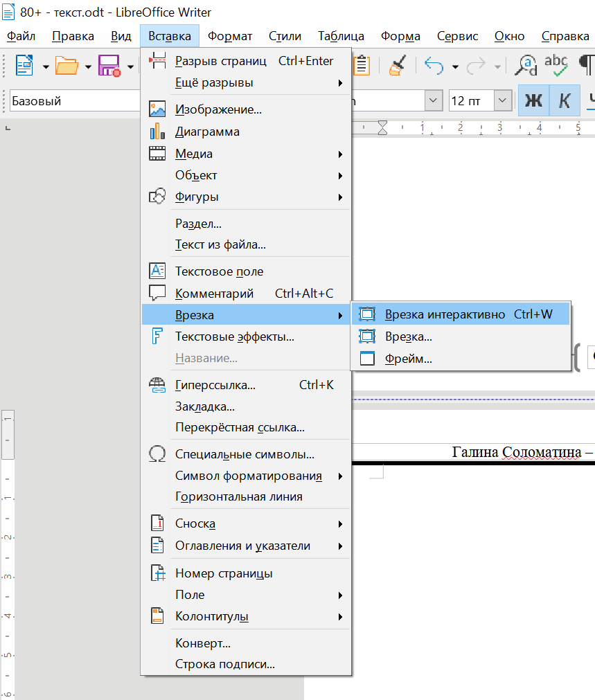Open the Сервис menu
The image size is (595, 700).
point(457,36)
